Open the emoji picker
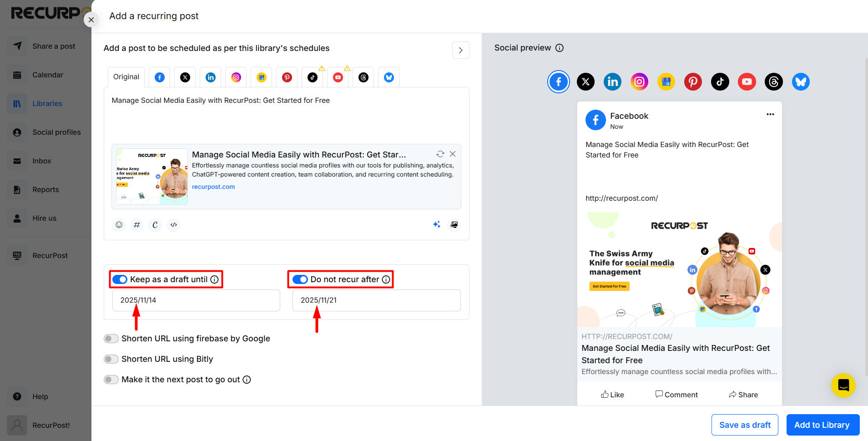This screenshot has height=441, width=868. [119, 225]
